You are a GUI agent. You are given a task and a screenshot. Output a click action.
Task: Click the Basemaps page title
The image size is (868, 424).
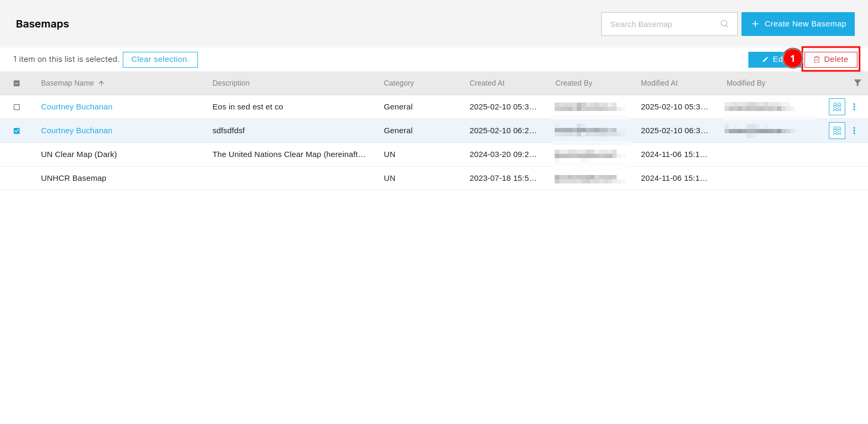point(42,24)
